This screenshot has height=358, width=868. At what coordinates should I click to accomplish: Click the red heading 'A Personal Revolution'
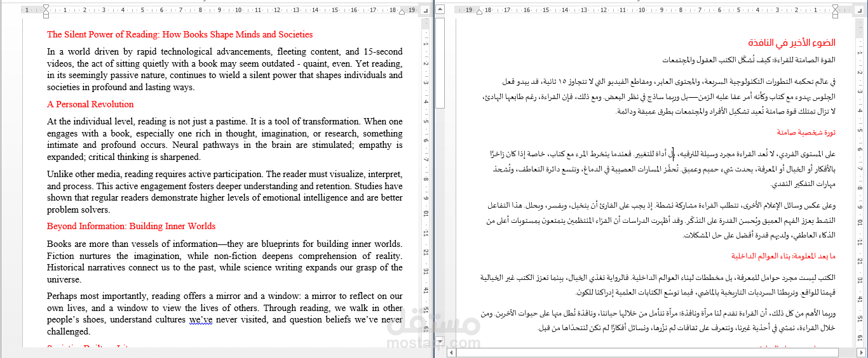(90, 105)
